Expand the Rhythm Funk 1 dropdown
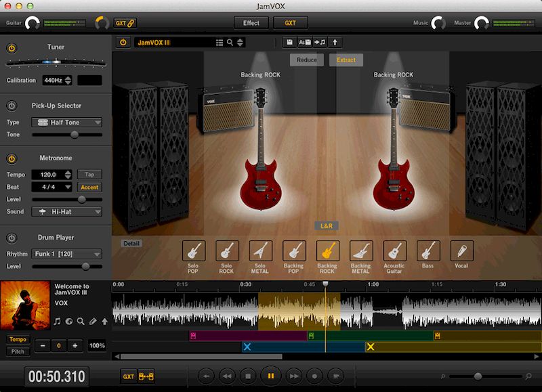Viewport: 542px width, 392px height. pyautogui.click(x=66, y=253)
